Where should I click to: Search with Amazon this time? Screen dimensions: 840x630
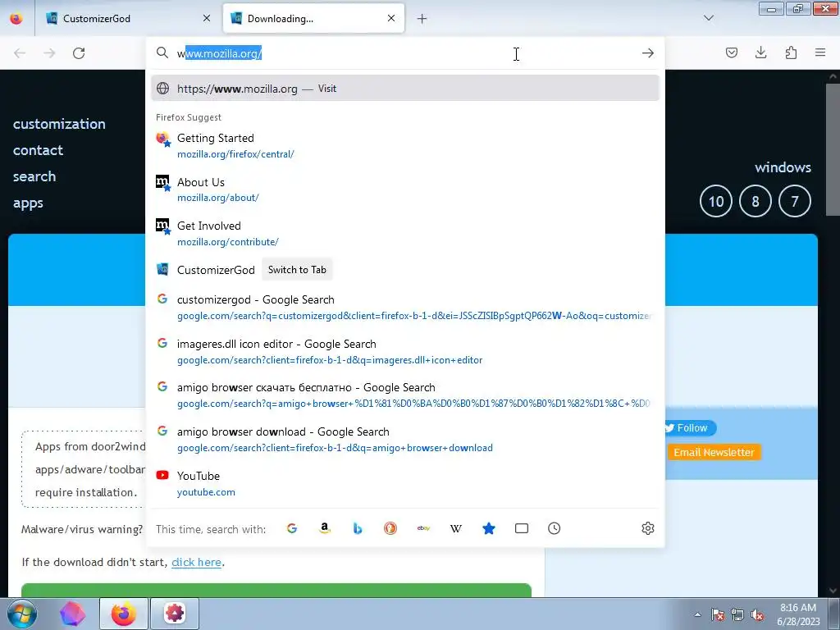325,528
